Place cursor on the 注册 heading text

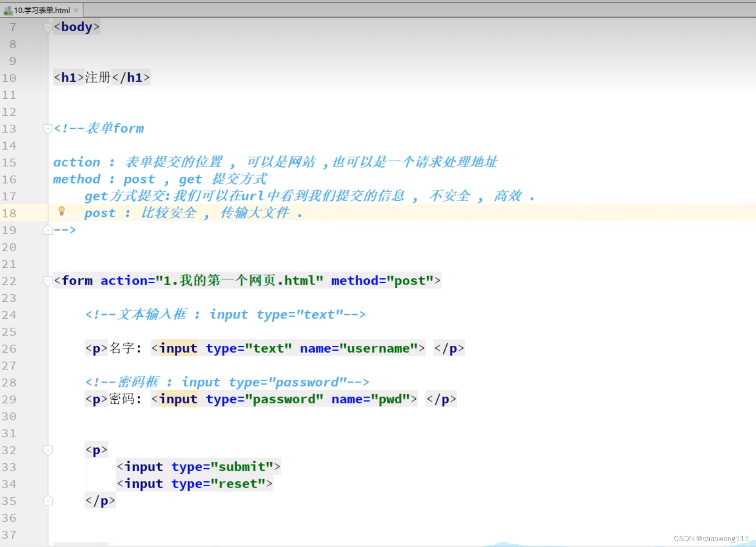click(x=97, y=77)
